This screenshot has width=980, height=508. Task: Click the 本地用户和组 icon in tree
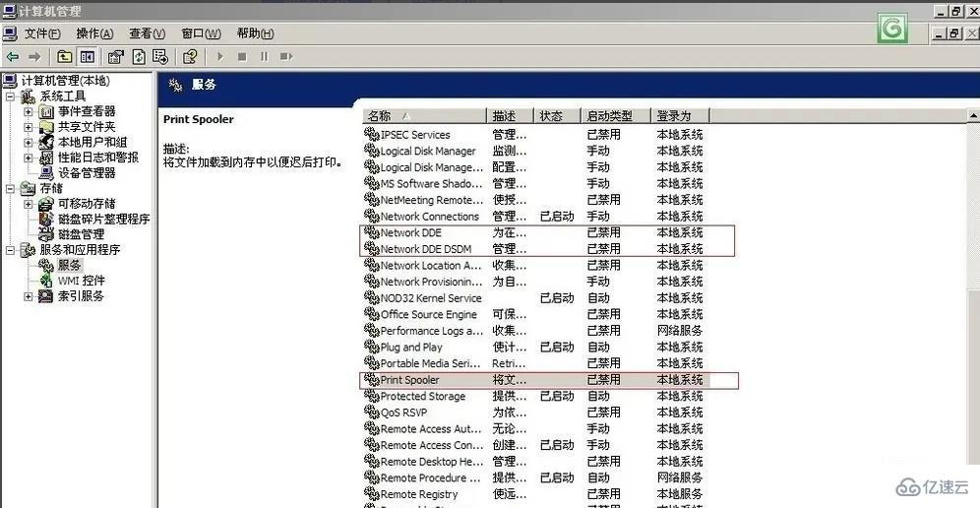[x=46, y=143]
